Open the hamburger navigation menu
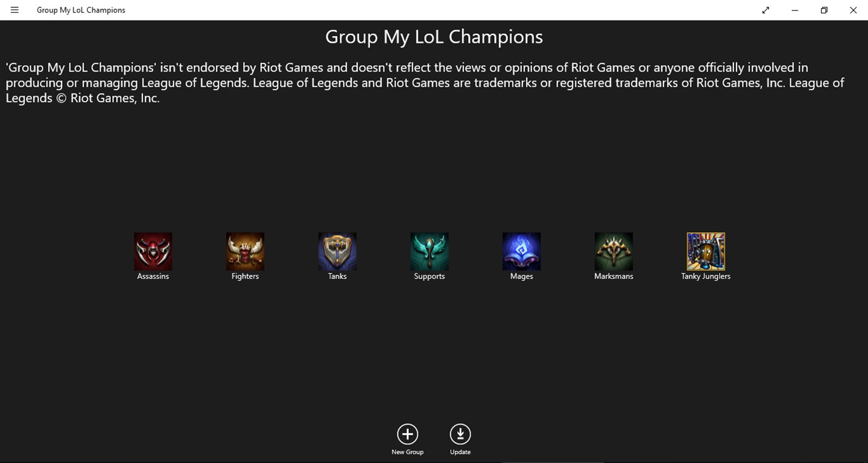The image size is (868, 463). point(14,10)
